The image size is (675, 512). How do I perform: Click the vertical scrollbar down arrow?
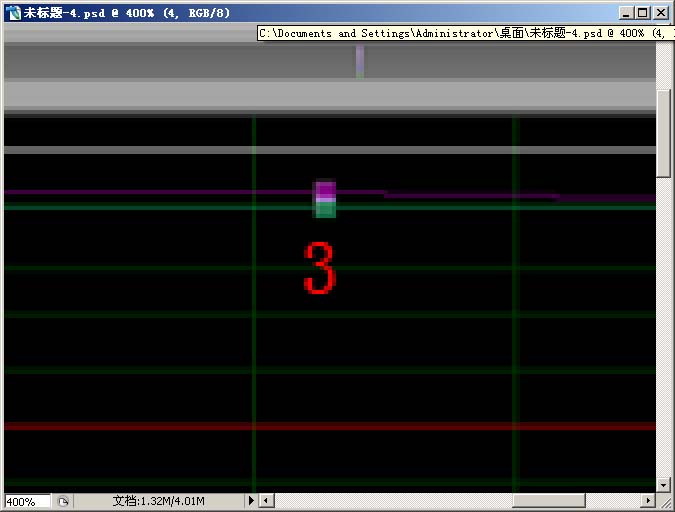click(x=663, y=485)
